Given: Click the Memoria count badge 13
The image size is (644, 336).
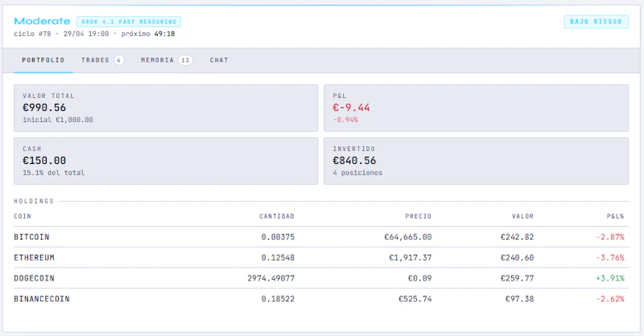Looking at the screenshot, I should click(x=185, y=60).
